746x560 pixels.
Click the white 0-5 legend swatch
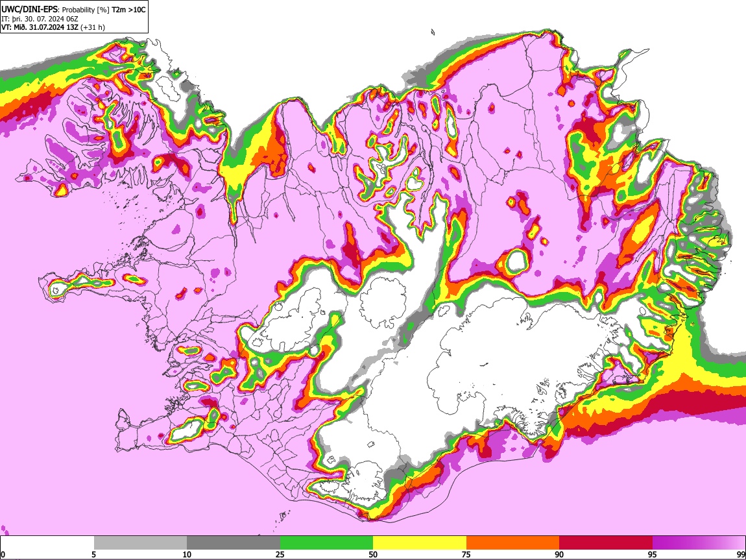(47, 543)
